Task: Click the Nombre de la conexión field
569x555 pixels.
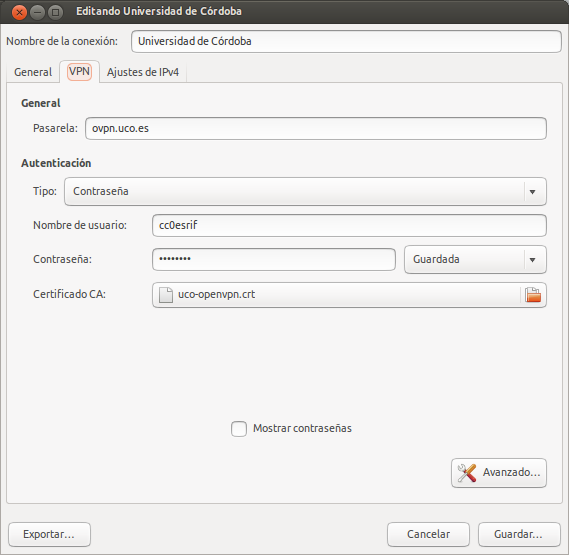Action: point(346,41)
